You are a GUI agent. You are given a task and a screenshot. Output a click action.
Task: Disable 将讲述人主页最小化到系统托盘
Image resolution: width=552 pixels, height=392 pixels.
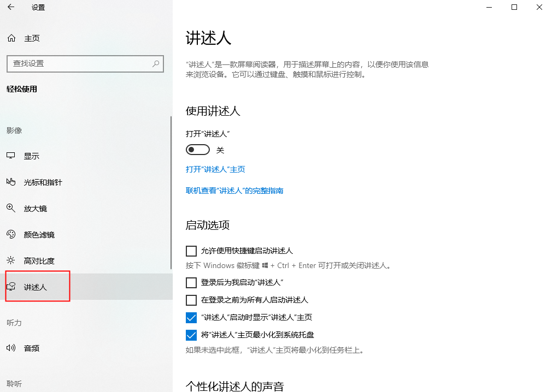[x=191, y=335]
